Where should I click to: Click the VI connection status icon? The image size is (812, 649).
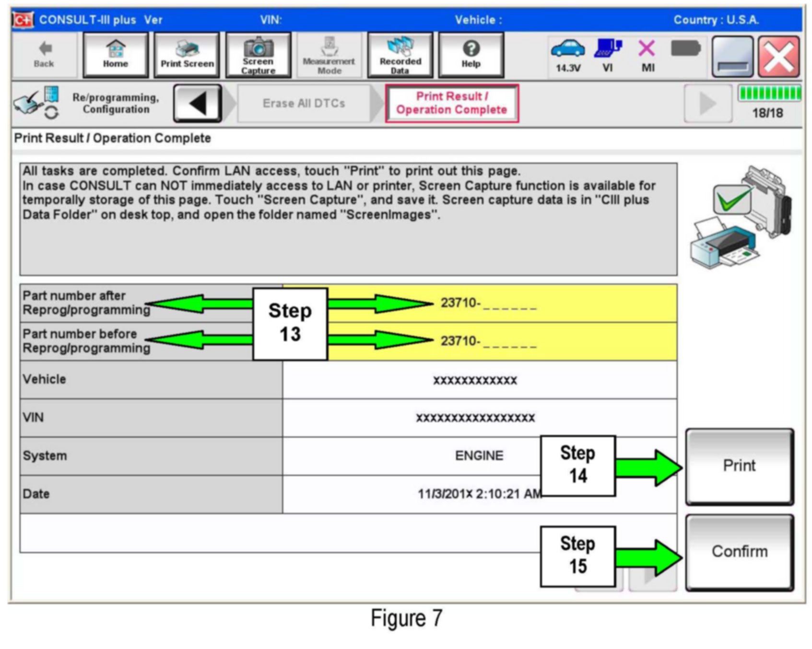[x=608, y=55]
